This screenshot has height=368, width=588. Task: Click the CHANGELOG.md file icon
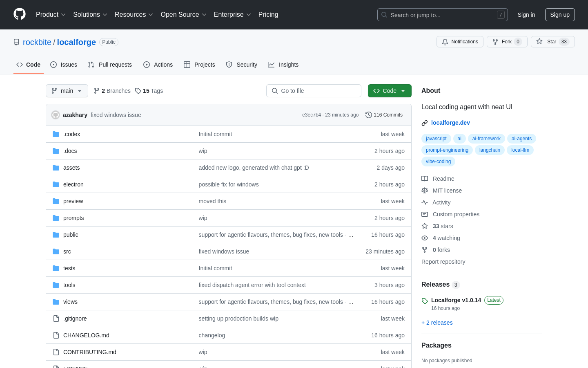pyautogui.click(x=56, y=335)
